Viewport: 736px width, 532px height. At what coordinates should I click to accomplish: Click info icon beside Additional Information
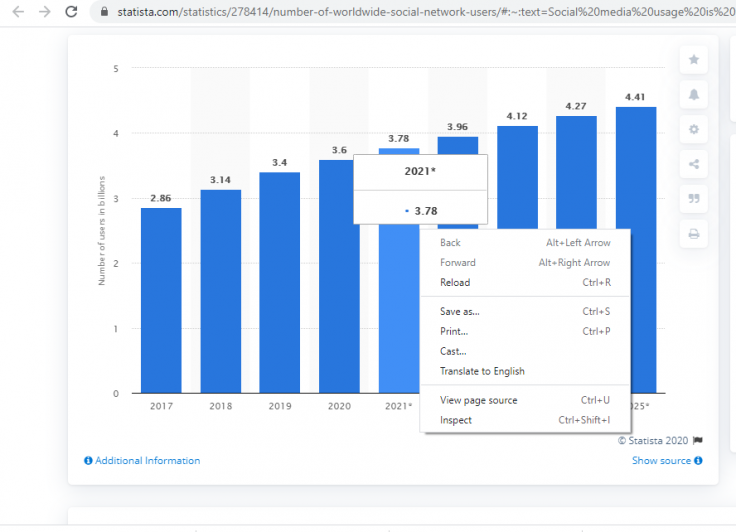pyautogui.click(x=88, y=461)
